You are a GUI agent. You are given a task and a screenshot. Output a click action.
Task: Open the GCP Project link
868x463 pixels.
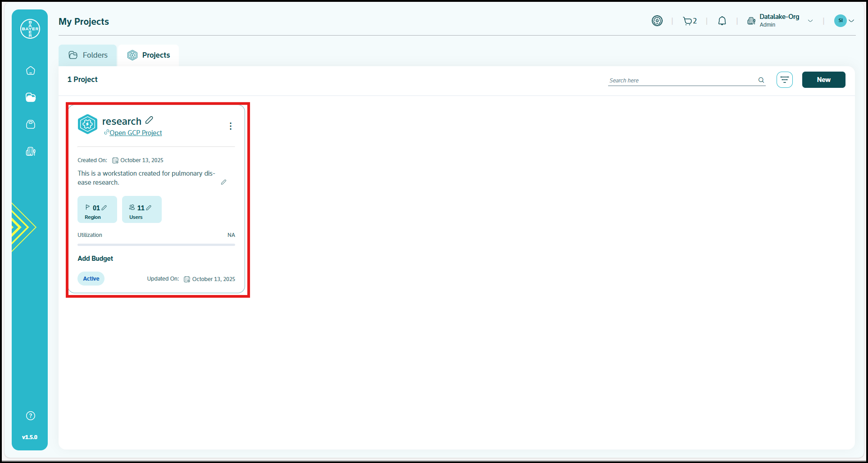pyautogui.click(x=135, y=133)
